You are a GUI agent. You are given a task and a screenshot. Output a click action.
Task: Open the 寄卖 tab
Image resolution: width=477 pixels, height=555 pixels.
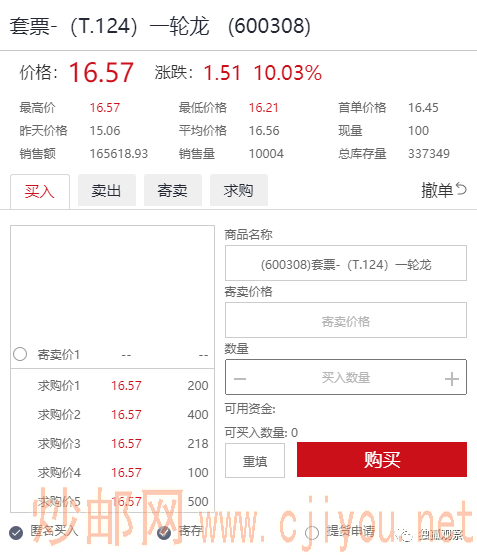pos(173,190)
